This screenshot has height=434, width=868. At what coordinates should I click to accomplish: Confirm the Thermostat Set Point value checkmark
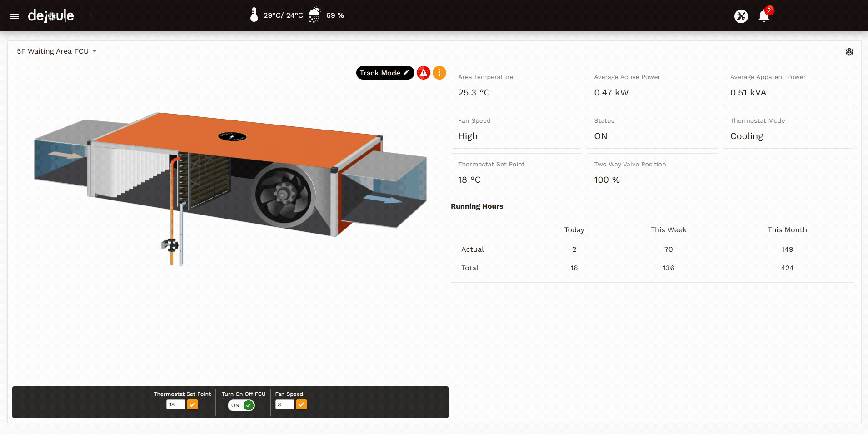tap(193, 404)
